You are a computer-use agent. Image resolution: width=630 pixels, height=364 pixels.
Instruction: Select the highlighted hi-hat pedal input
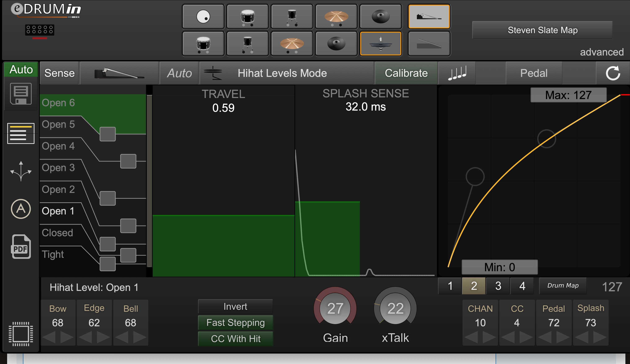point(429,17)
